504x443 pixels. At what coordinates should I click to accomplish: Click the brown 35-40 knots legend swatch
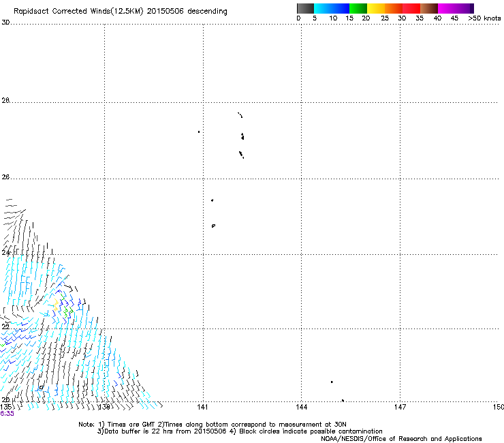click(429, 8)
